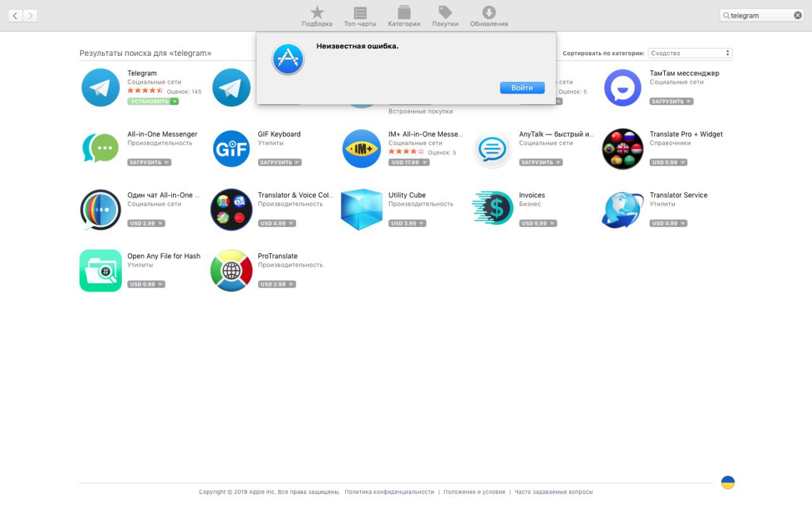Install Telegram with Установить button
The height and width of the screenshot is (508, 812).
coord(149,102)
